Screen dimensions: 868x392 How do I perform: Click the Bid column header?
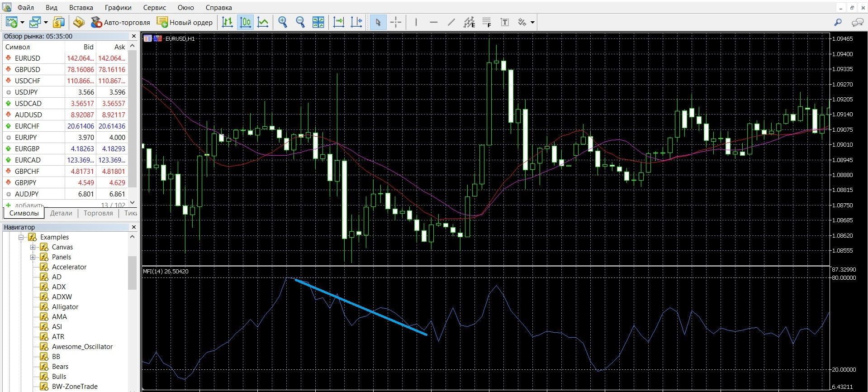81,47
